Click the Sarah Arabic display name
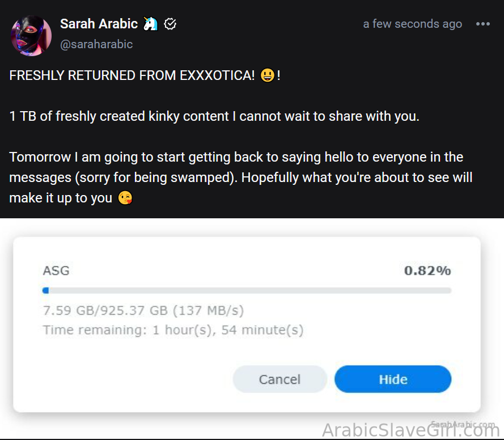Screen dimensions: 504x440 pyautogui.click(x=99, y=24)
